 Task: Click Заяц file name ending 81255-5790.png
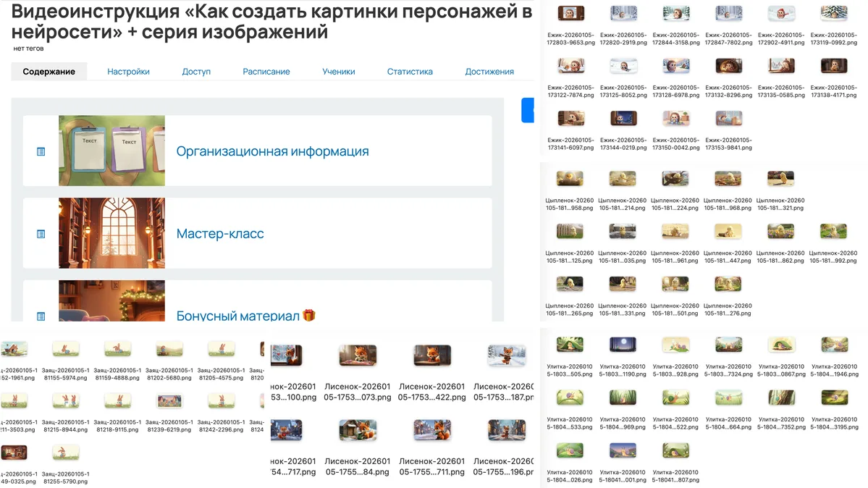pyautogui.click(x=65, y=477)
